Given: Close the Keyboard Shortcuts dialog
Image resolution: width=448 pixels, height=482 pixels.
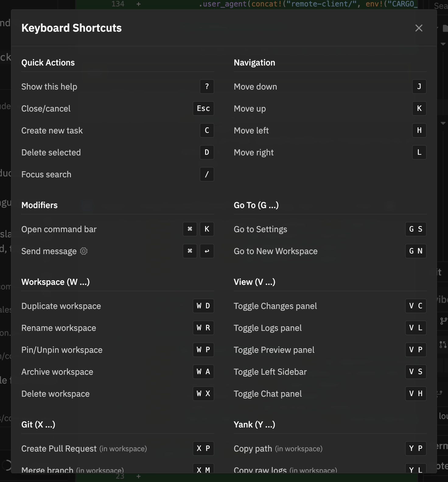Looking at the screenshot, I should click(x=419, y=28).
